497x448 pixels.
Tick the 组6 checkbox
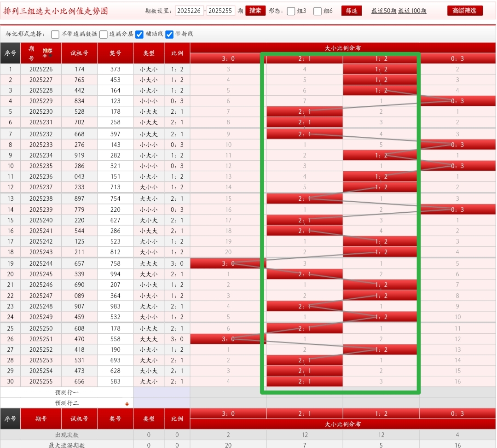pos(318,11)
